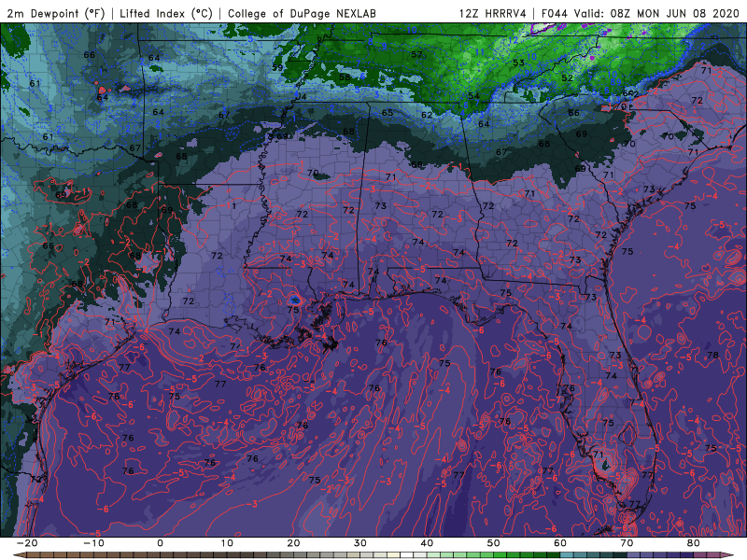Click the "53" dewpoint value on the map
The height and width of the screenshot is (560, 747).
pyautogui.click(x=518, y=63)
